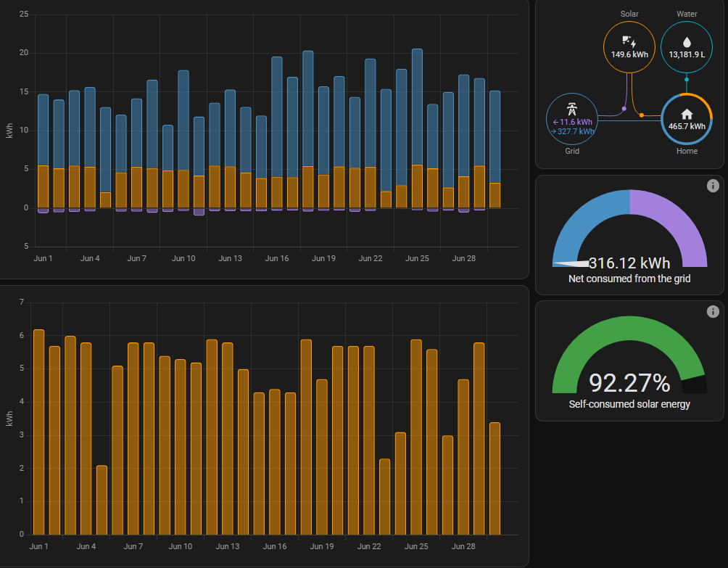Click the 13,181.9 L water reading
This screenshot has height=568, width=728.
(x=686, y=54)
